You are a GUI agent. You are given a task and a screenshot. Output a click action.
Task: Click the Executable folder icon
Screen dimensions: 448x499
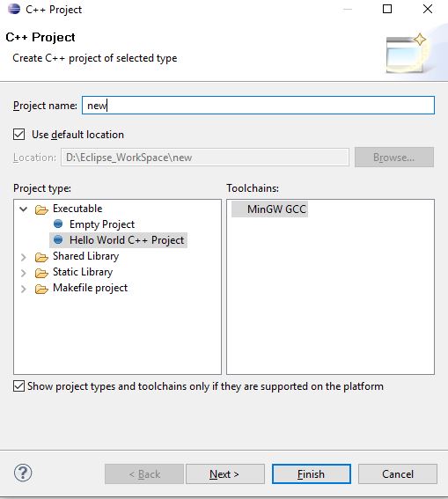point(41,209)
